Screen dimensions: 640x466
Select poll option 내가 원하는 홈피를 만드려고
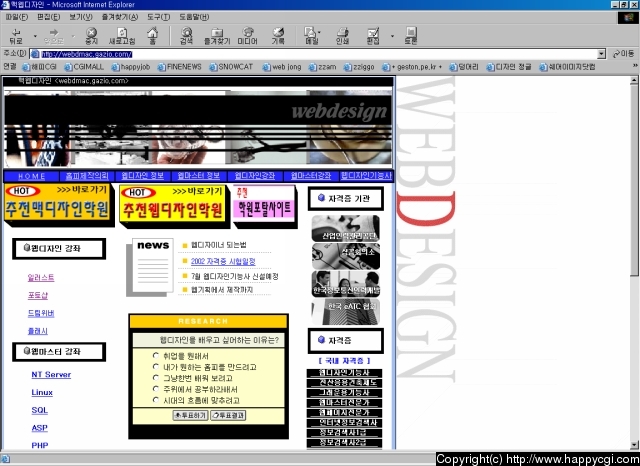156,366
